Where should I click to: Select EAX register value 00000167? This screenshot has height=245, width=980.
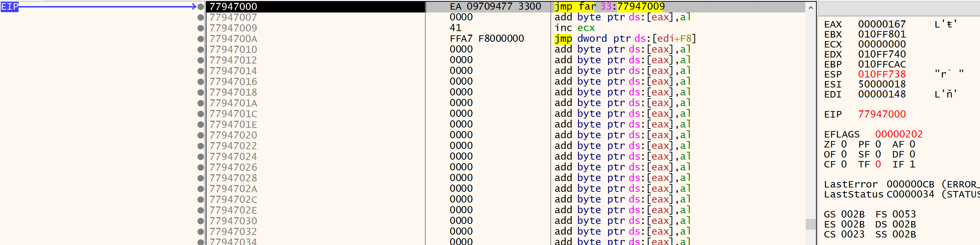pyautogui.click(x=882, y=24)
